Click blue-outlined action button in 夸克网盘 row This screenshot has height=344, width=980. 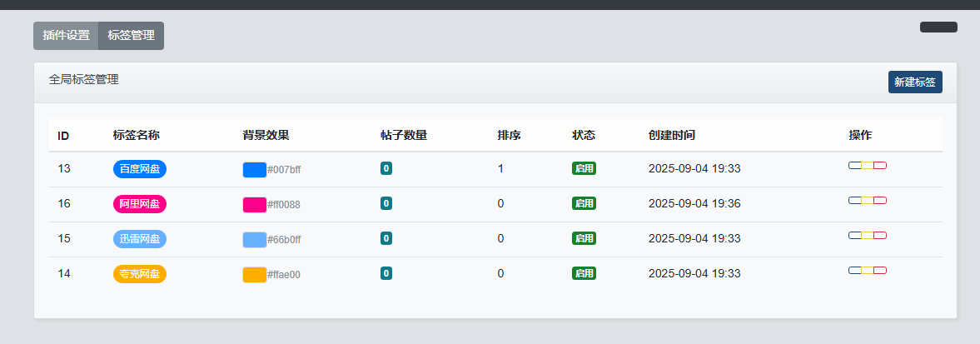(x=854, y=271)
